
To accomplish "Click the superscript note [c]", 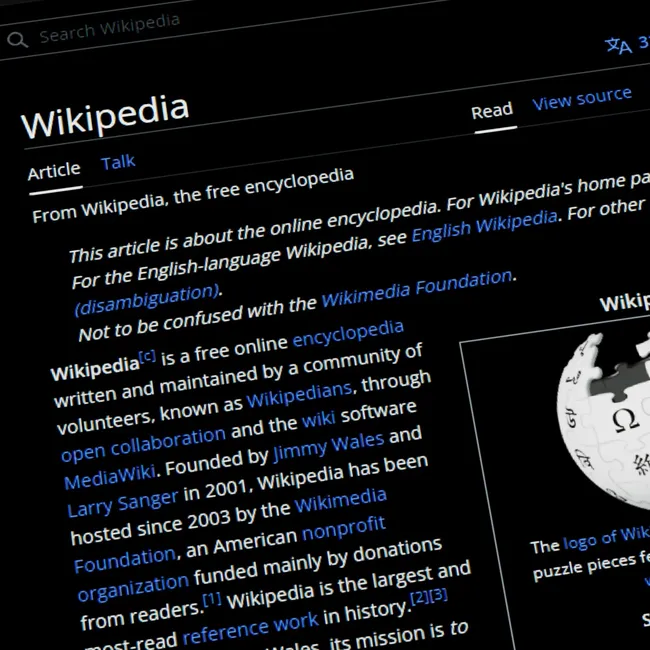I will 148,357.
